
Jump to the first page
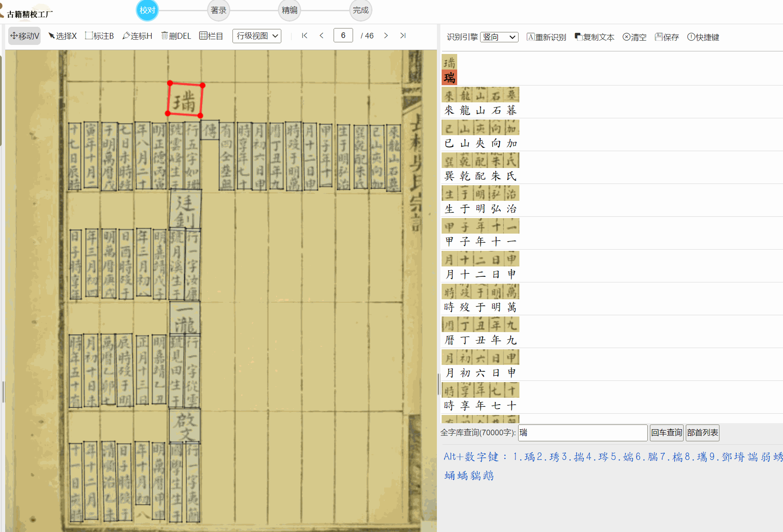(305, 35)
